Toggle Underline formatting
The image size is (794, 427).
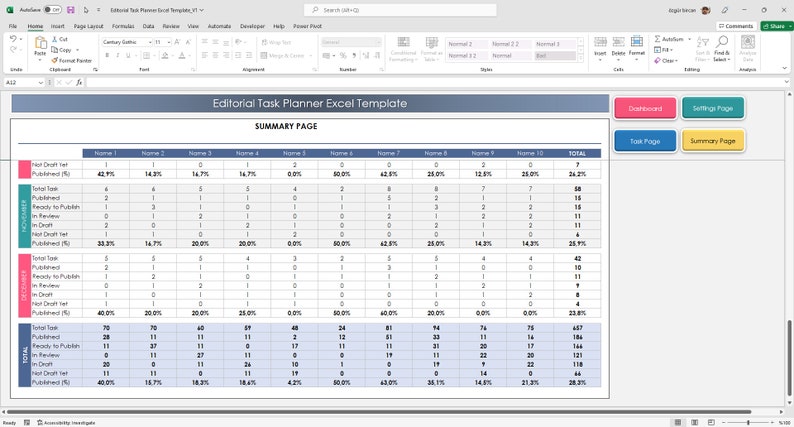pos(128,55)
